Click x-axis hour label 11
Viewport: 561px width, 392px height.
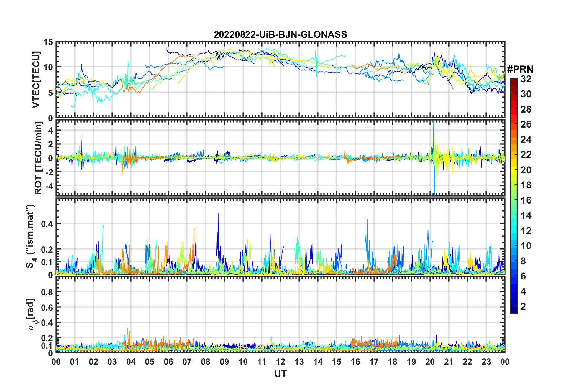(262, 362)
